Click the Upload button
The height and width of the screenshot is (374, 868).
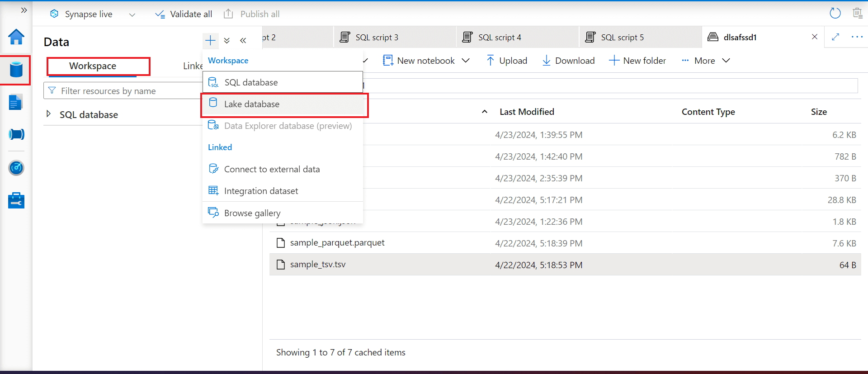(507, 61)
